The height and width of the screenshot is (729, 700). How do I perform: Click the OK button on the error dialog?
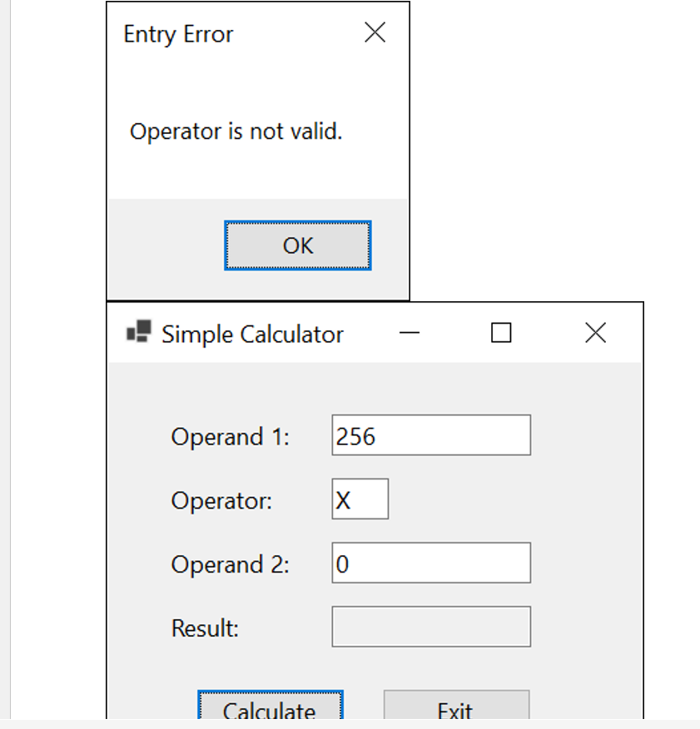pos(297,245)
